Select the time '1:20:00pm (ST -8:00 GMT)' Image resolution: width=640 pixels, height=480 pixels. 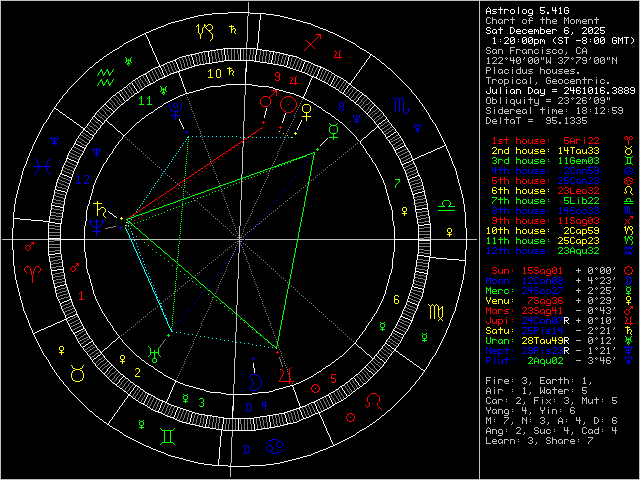pyautogui.click(x=564, y=41)
